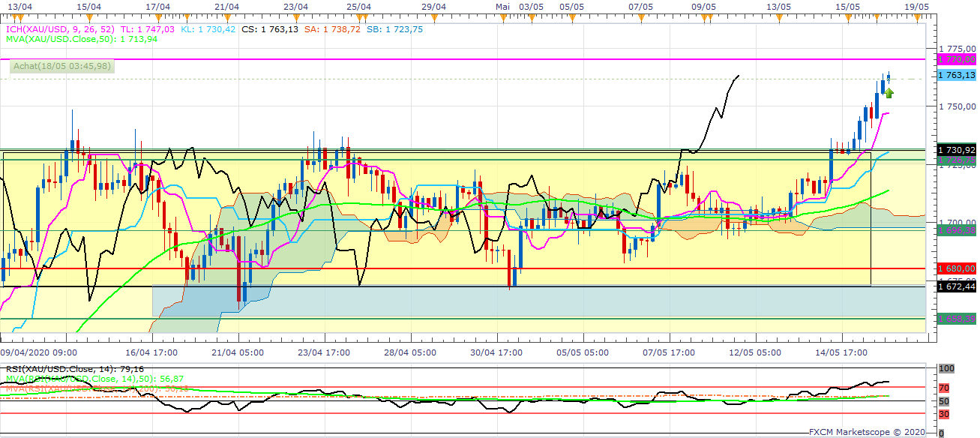The height and width of the screenshot is (438, 980).
Task: Select the Achat(18/05 03:45,98) order label
Action: (62, 66)
